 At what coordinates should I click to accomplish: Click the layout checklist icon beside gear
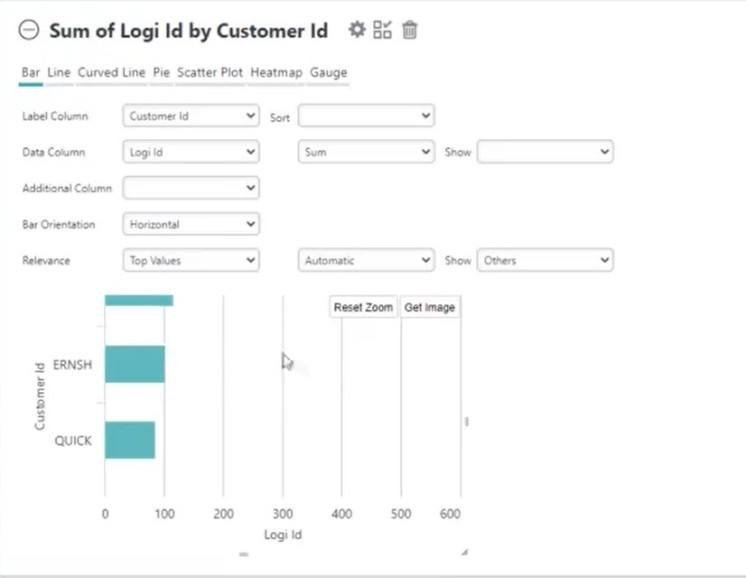click(383, 29)
